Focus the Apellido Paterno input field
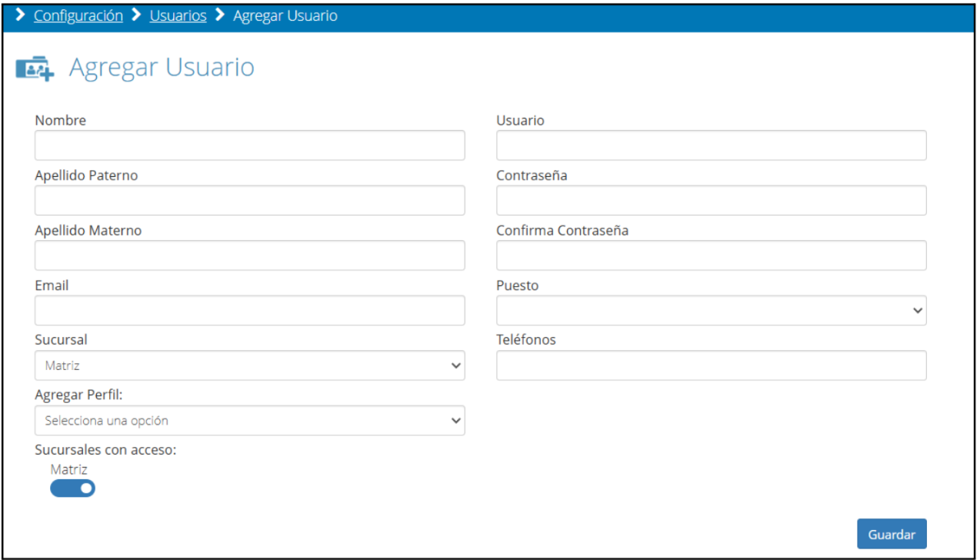 pyautogui.click(x=250, y=200)
